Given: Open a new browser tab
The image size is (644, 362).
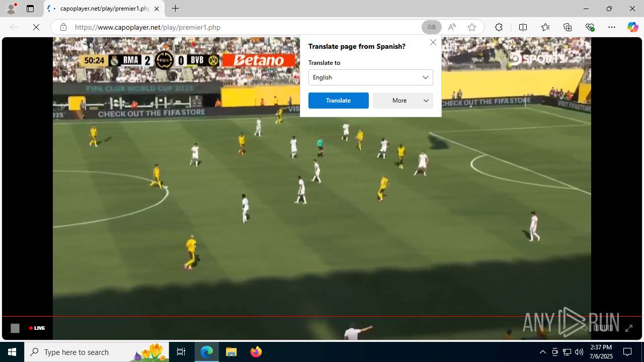Looking at the screenshot, I should (175, 9).
